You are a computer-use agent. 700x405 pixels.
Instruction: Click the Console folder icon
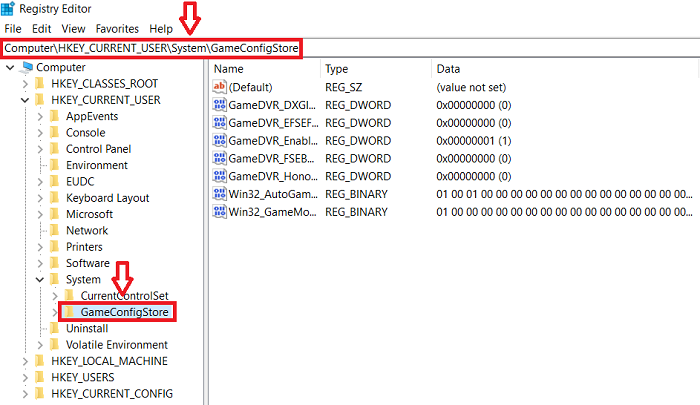54,133
